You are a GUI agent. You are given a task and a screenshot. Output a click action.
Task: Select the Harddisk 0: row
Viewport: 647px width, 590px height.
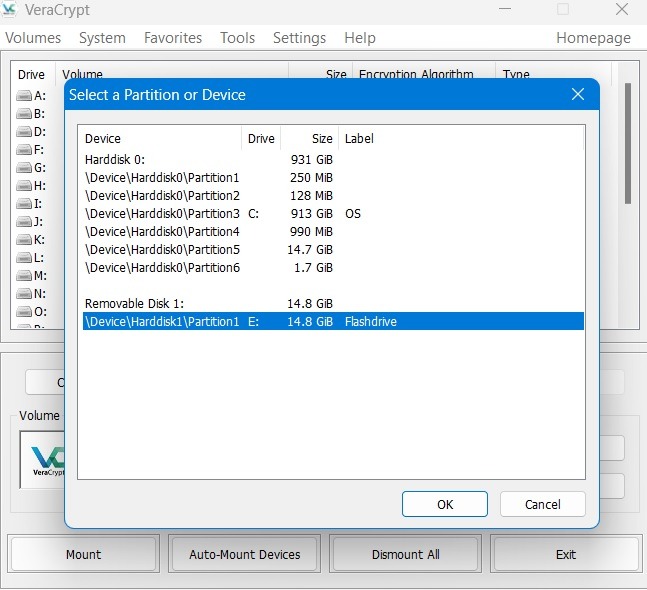pyautogui.click(x=333, y=160)
